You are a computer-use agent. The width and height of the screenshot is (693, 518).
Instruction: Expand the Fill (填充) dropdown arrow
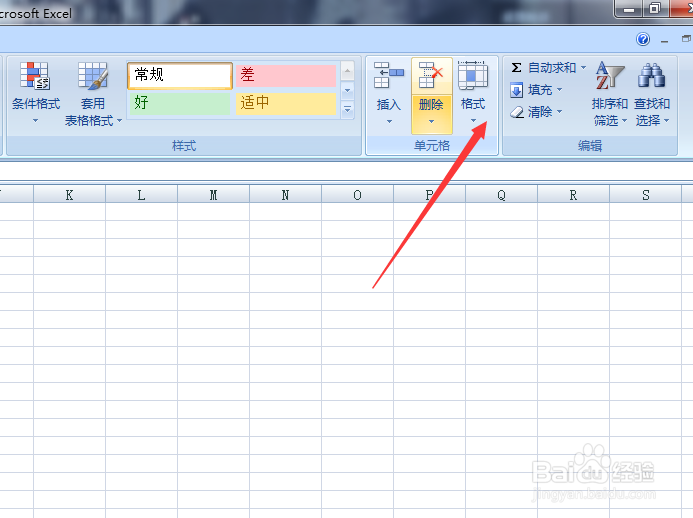(x=559, y=90)
